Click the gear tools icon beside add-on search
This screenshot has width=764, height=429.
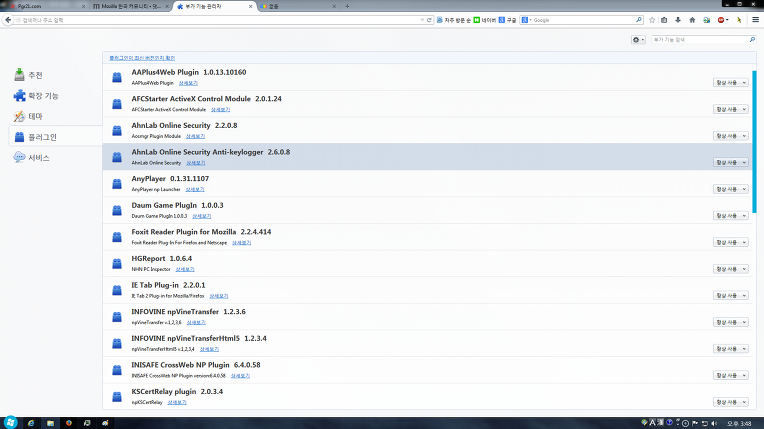point(638,40)
